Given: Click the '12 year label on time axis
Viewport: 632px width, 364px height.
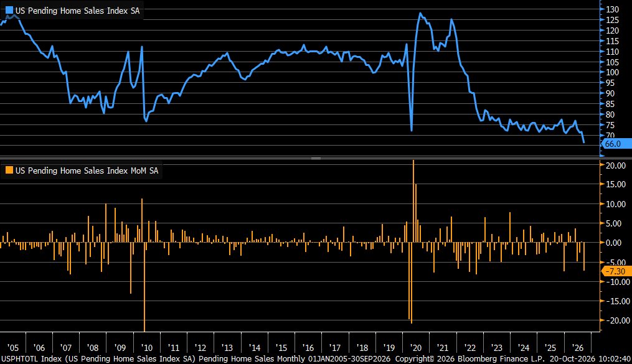Looking at the screenshot, I should [200, 347].
